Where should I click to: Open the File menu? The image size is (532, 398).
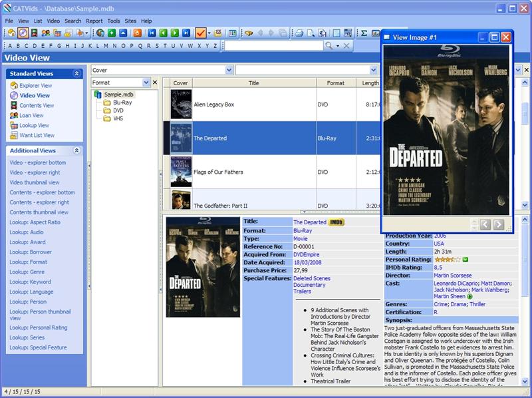[9, 21]
